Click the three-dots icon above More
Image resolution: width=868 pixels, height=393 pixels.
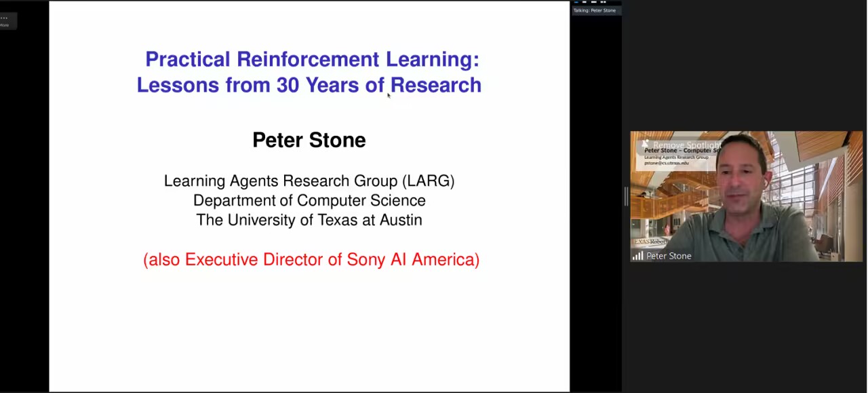pyautogui.click(x=4, y=18)
